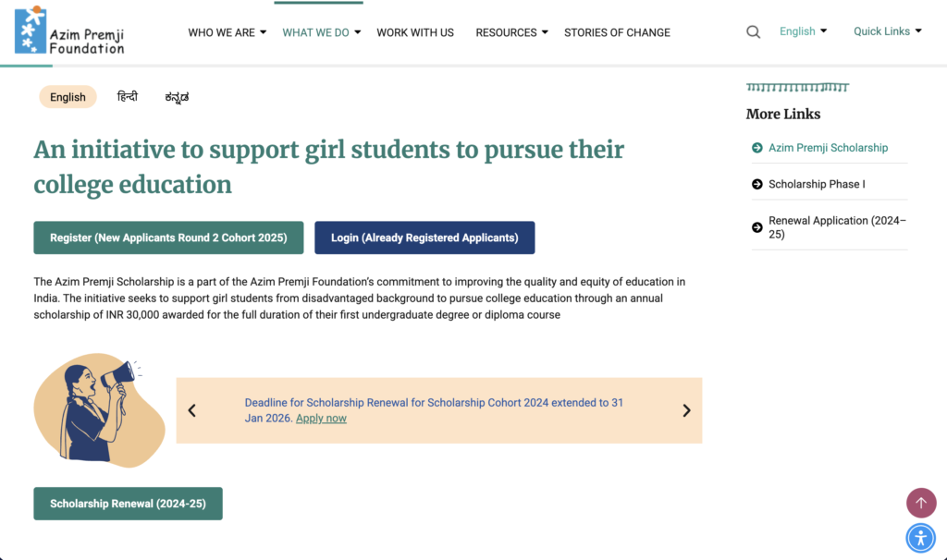Select the English language pill
Viewport: 947px width, 560px height.
(68, 96)
